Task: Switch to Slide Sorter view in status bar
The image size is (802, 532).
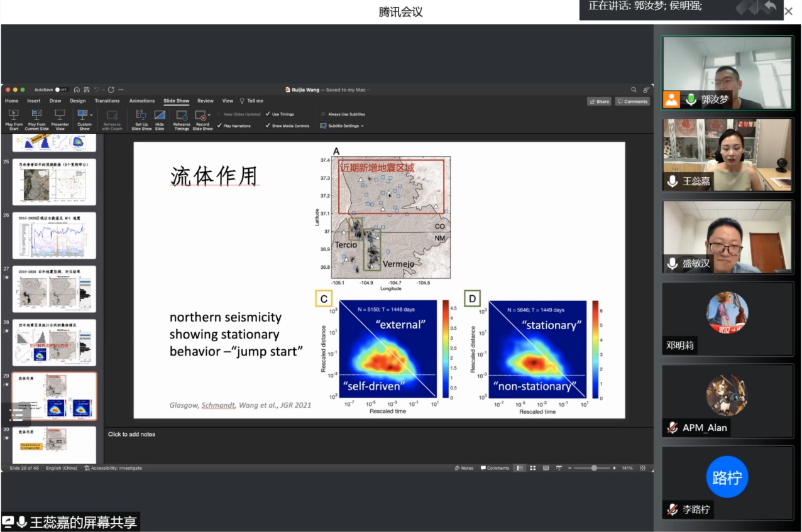Action: (532, 468)
